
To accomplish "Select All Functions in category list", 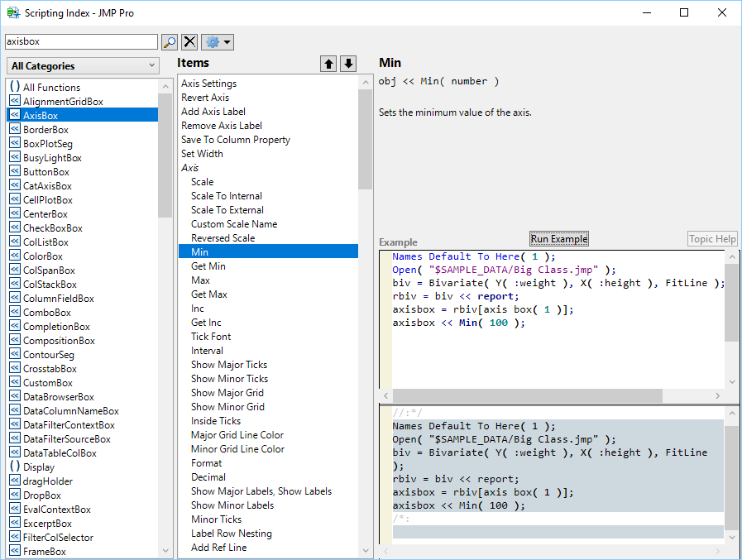I will click(x=51, y=87).
